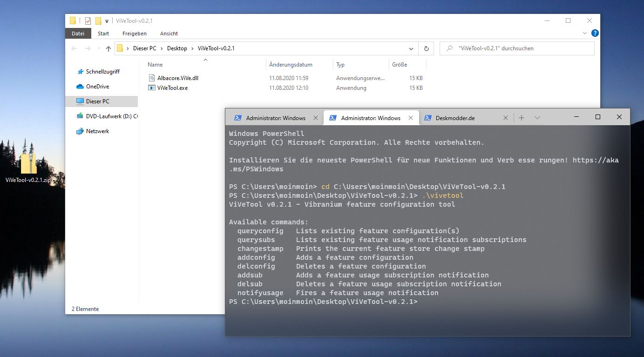Click the Albacore.ViVe.dll file icon
This screenshot has height=357, width=644.
pyautogui.click(x=152, y=78)
